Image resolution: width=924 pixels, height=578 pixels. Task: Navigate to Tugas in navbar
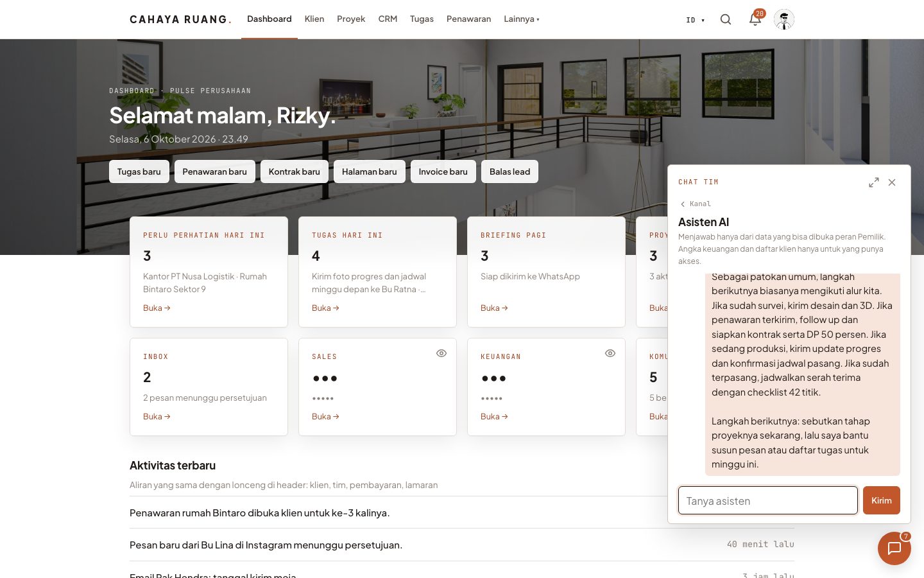point(422,19)
